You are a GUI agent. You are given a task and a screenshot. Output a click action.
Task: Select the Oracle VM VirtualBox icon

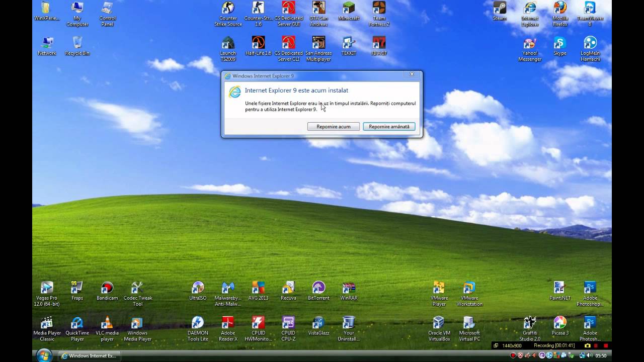[x=439, y=329]
